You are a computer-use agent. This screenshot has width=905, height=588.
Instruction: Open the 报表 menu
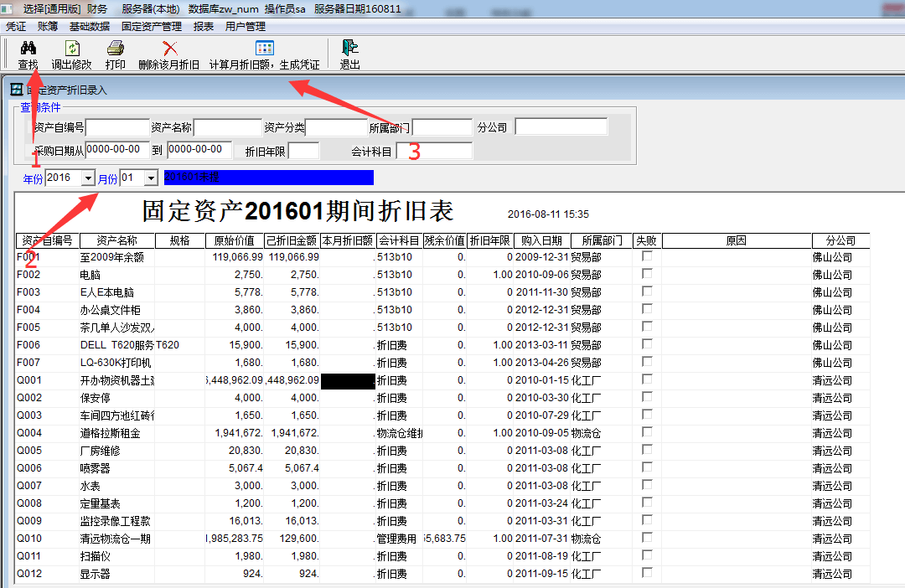coord(204,26)
